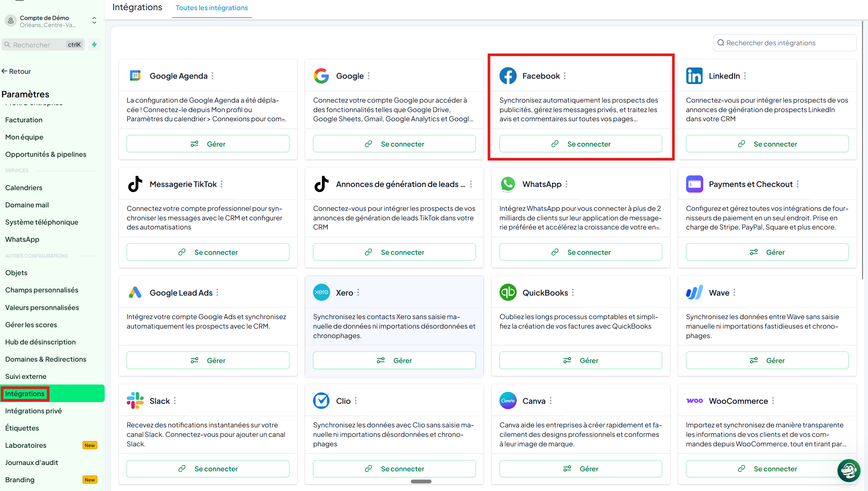Click the Wave logo icon
The height and width of the screenshot is (491, 868).
tap(694, 292)
